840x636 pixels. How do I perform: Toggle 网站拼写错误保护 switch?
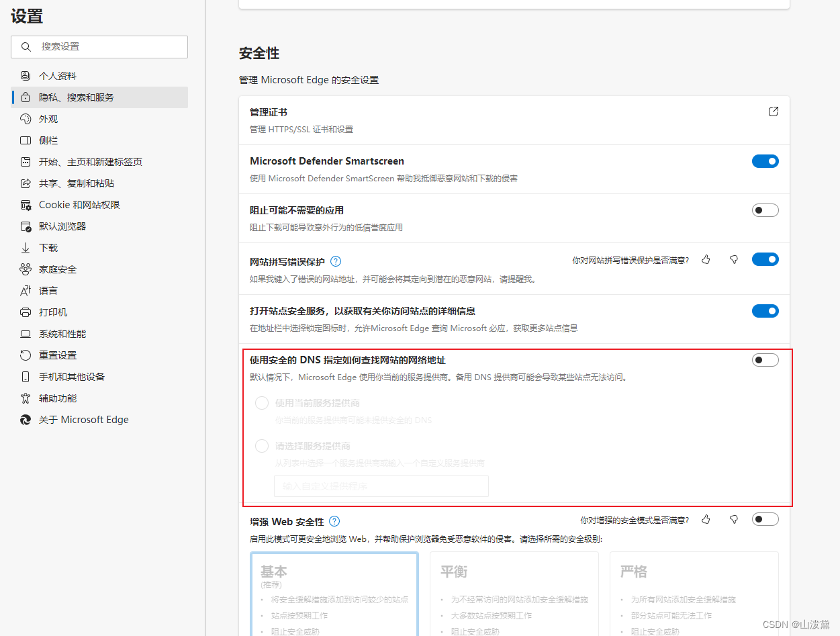point(765,259)
